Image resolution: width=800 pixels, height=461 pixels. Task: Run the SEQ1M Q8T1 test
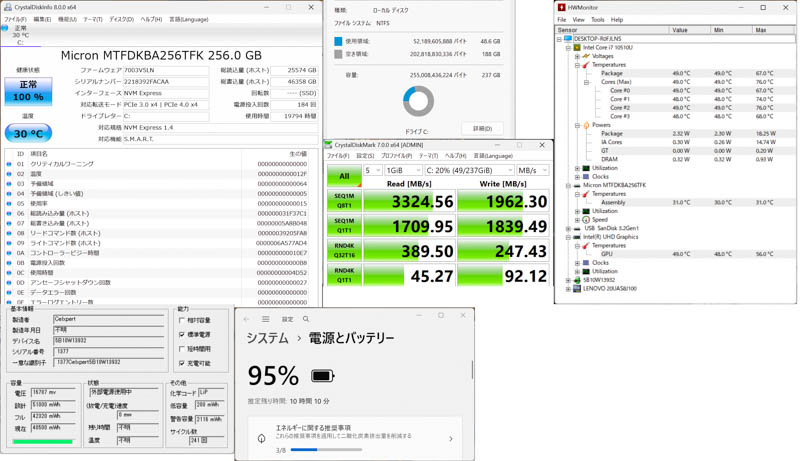(343, 201)
